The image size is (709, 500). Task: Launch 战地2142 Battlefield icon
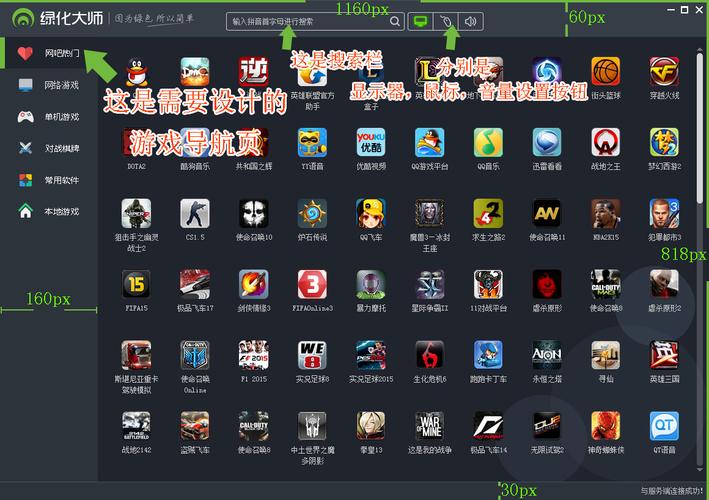pyautogui.click(x=136, y=426)
